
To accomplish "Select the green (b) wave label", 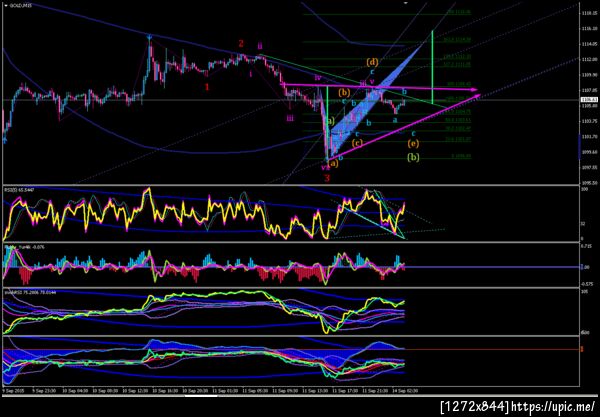I will point(413,157).
